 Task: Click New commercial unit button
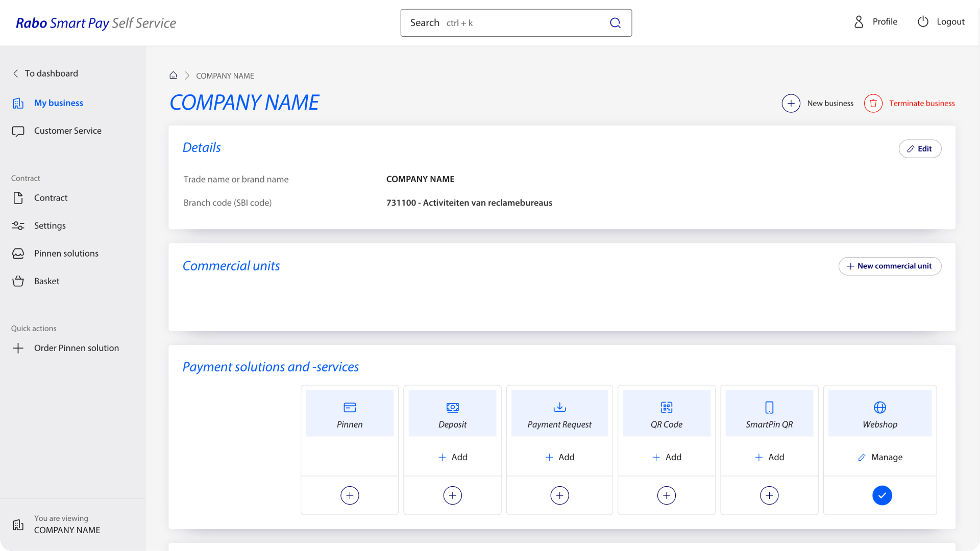click(x=889, y=266)
